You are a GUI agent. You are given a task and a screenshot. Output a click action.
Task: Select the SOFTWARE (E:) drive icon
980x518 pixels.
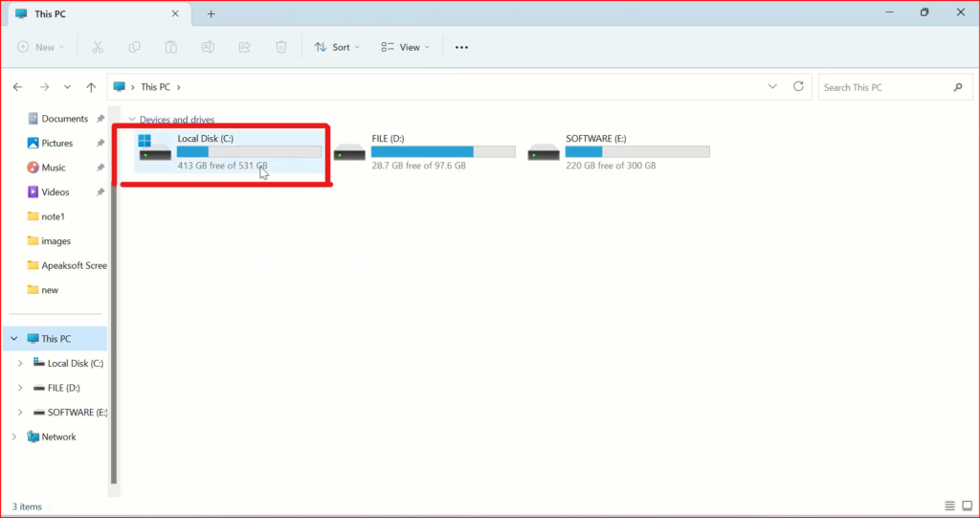(x=544, y=152)
